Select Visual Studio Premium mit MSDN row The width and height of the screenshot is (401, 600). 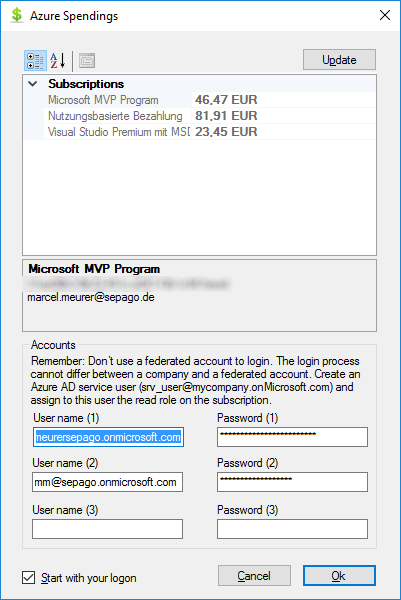[199, 132]
